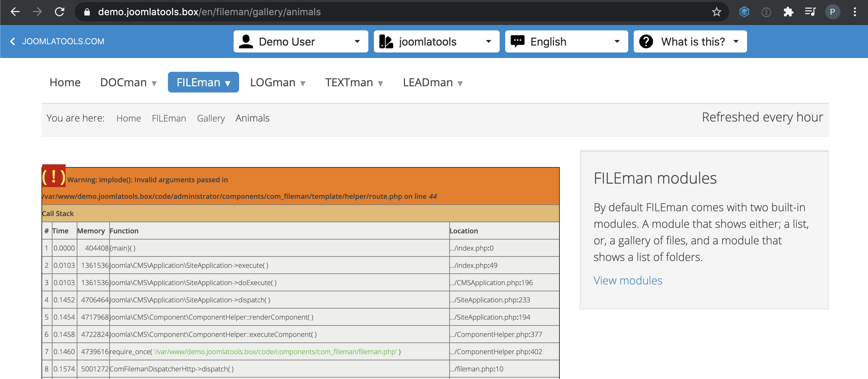Click the P profile avatar

click(x=833, y=11)
